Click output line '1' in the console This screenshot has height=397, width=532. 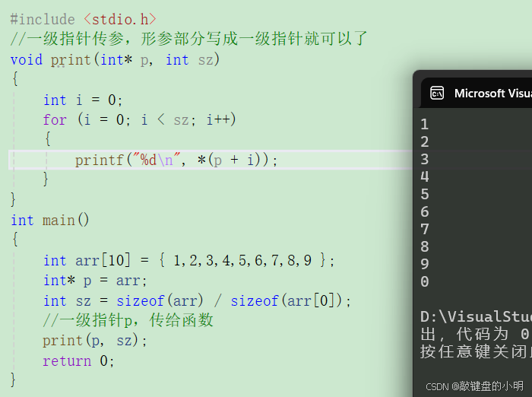coord(424,124)
